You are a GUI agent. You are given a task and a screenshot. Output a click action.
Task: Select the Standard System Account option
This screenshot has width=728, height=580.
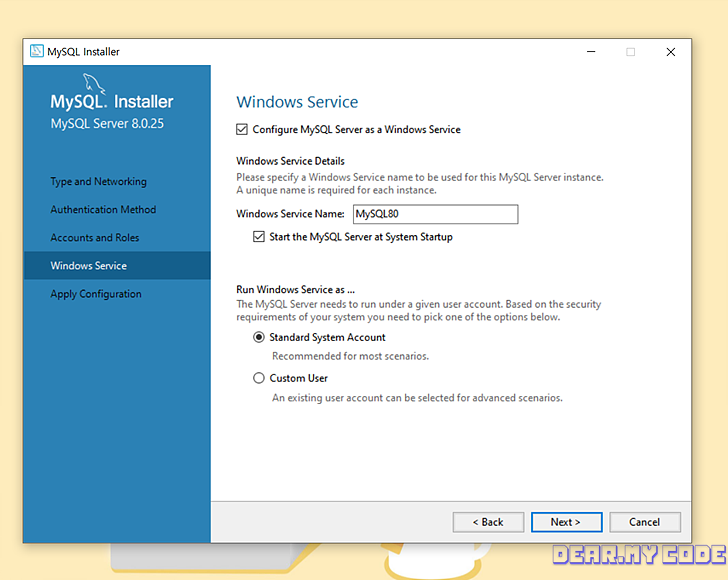259,337
